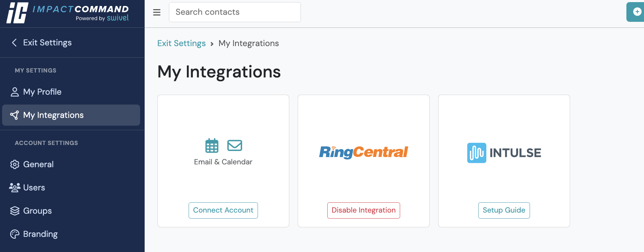The image size is (644, 252).
Task: Open Exit Settings in the sidebar
Action: click(48, 43)
